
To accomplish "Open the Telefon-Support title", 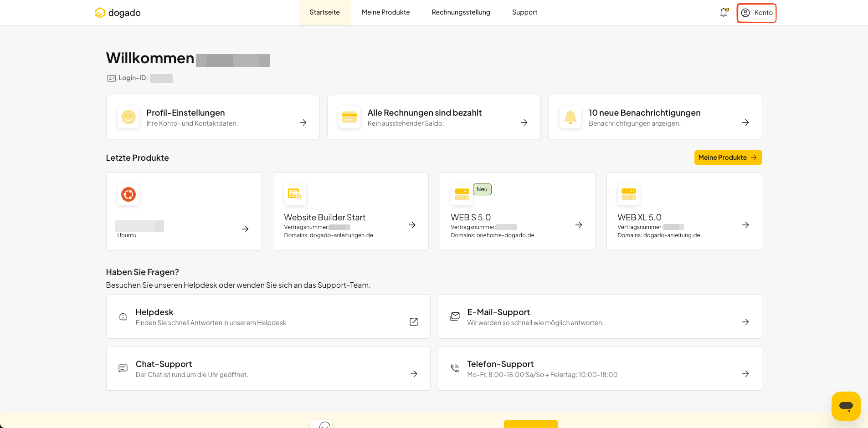I will coord(500,364).
